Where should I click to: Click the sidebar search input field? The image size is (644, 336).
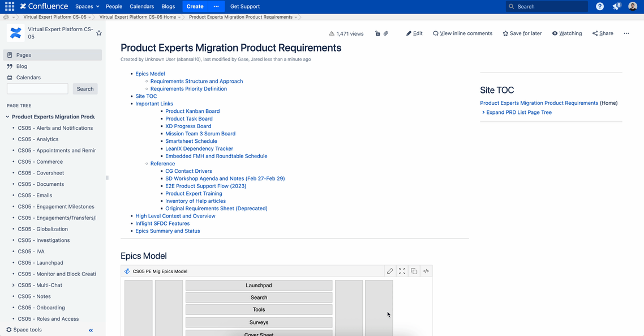coord(37,89)
